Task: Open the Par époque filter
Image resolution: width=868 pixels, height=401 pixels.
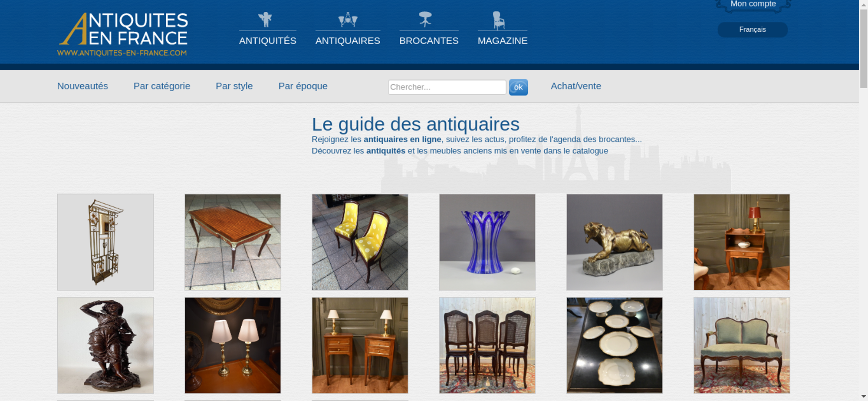Action: click(x=303, y=86)
